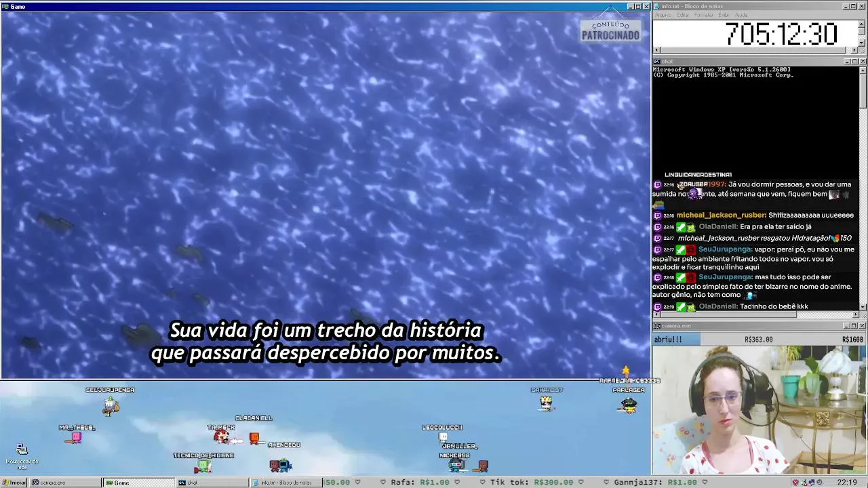The image size is (868, 488).
Task: Click the camera.exe title bar icon
Action: pos(656,326)
